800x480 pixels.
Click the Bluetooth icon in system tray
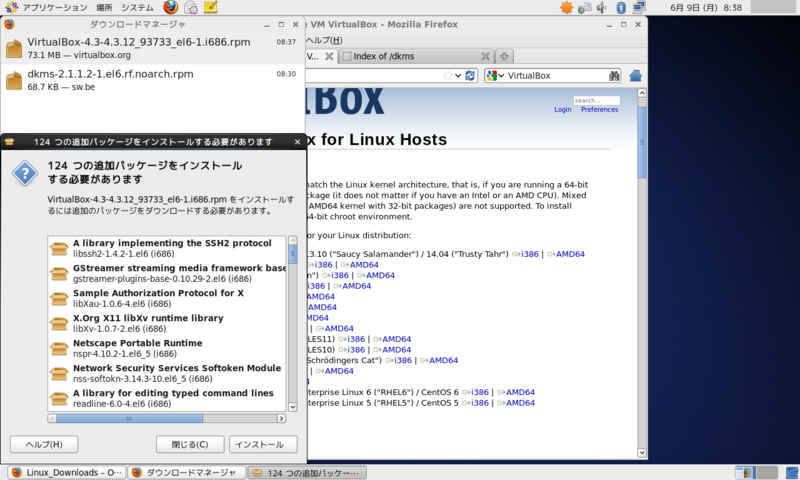pyautogui.click(x=621, y=7)
